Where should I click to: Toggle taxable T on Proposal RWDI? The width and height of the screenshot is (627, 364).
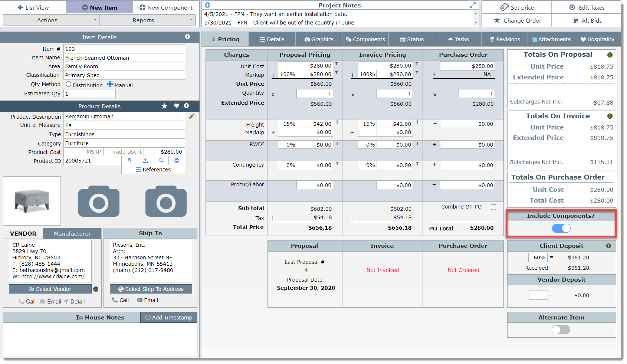(337, 143)
